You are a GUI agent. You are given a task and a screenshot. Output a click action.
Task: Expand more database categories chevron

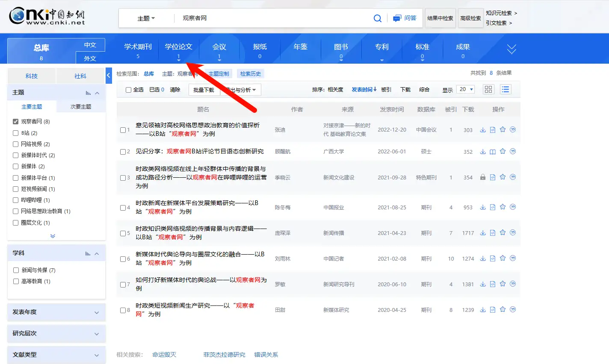click(511, 49)
